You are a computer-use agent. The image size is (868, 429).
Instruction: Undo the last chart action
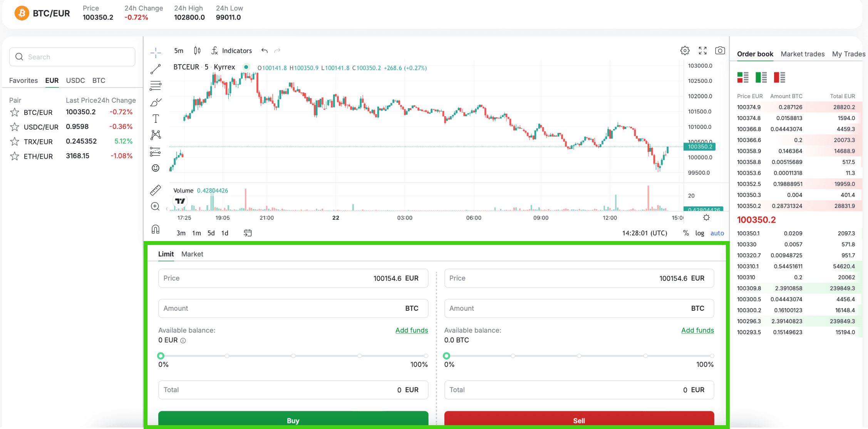coord(265,50)
